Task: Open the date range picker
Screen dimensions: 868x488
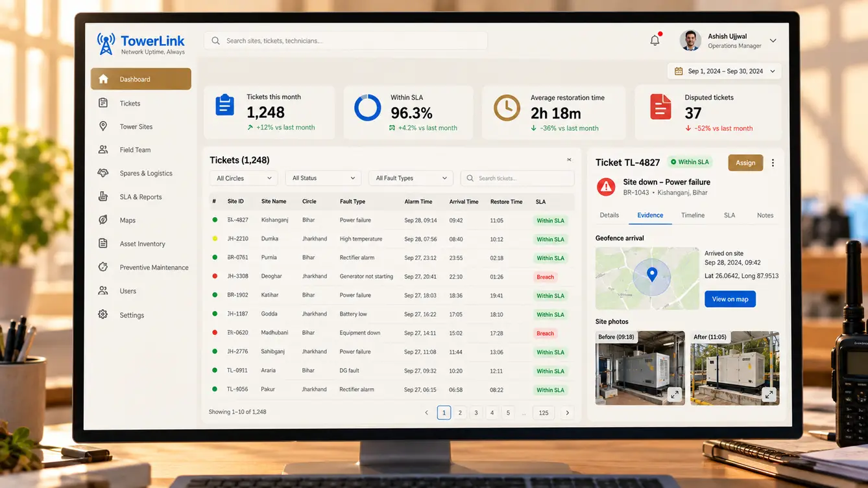Action: coord(725,71)
